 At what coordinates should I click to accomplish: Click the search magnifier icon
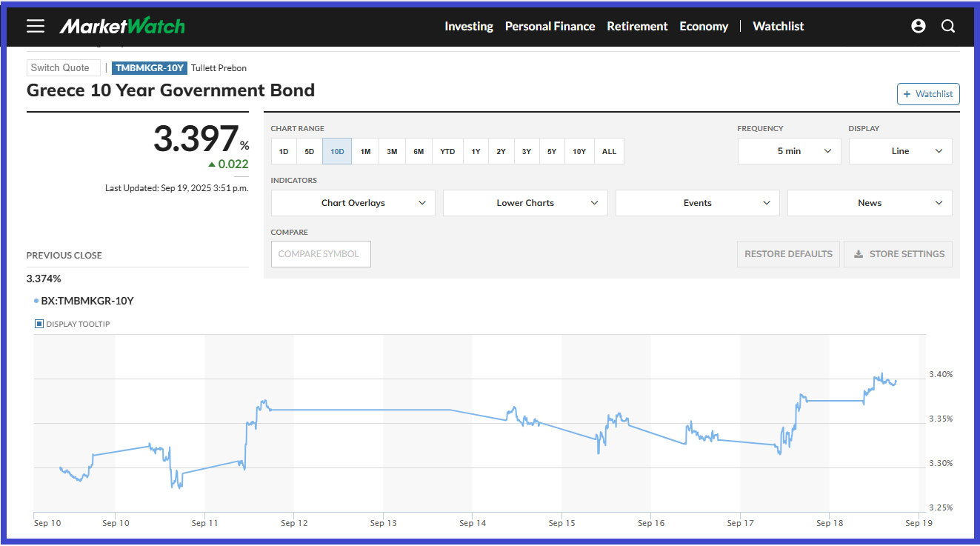(948, 26)
